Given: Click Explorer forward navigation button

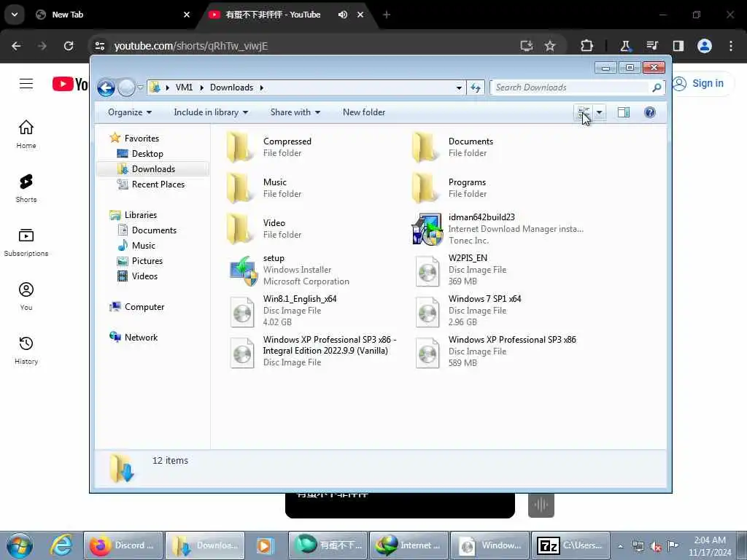Looking at the screenshot, I should click(x=126, y=87).
